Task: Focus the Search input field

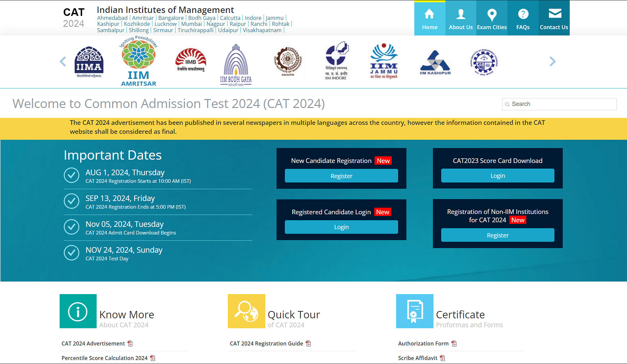Action: (x=559, y=104)
